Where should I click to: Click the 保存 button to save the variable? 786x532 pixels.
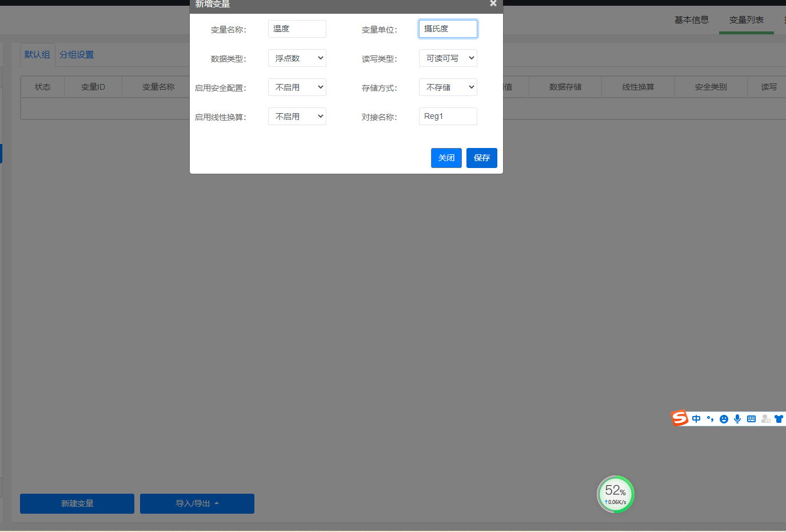click(482, 158)
